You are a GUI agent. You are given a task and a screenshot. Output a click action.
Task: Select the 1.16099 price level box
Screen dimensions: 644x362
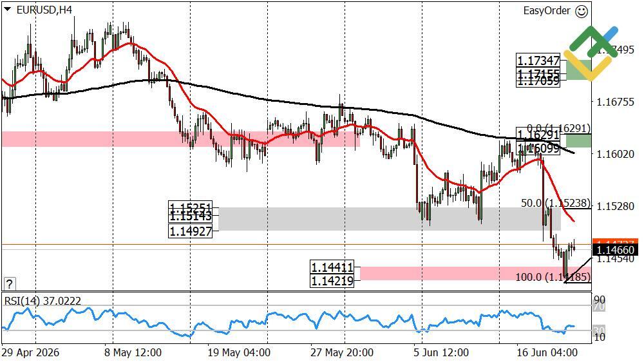click(538, 148)
